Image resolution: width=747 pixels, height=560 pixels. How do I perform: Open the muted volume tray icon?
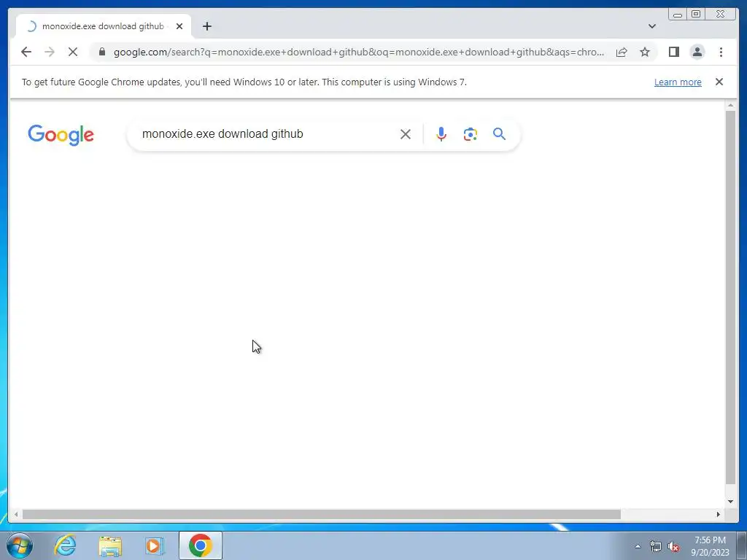(x=673, y=547)
